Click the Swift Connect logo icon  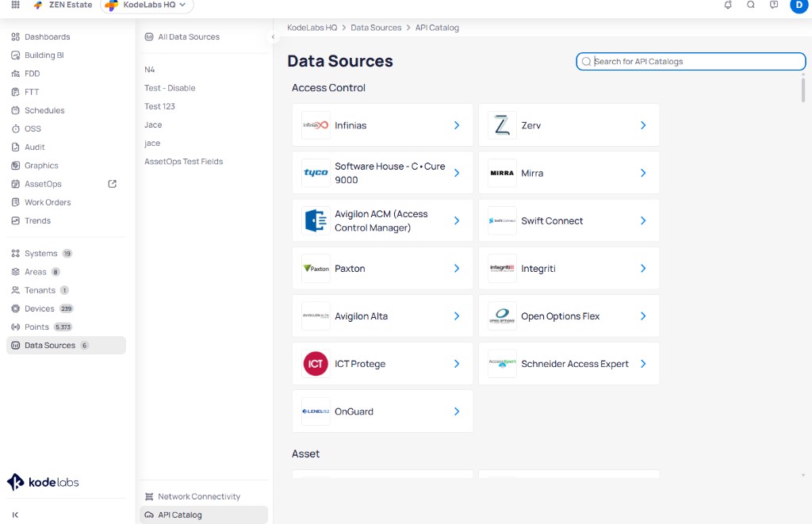[x=502, y=220]
